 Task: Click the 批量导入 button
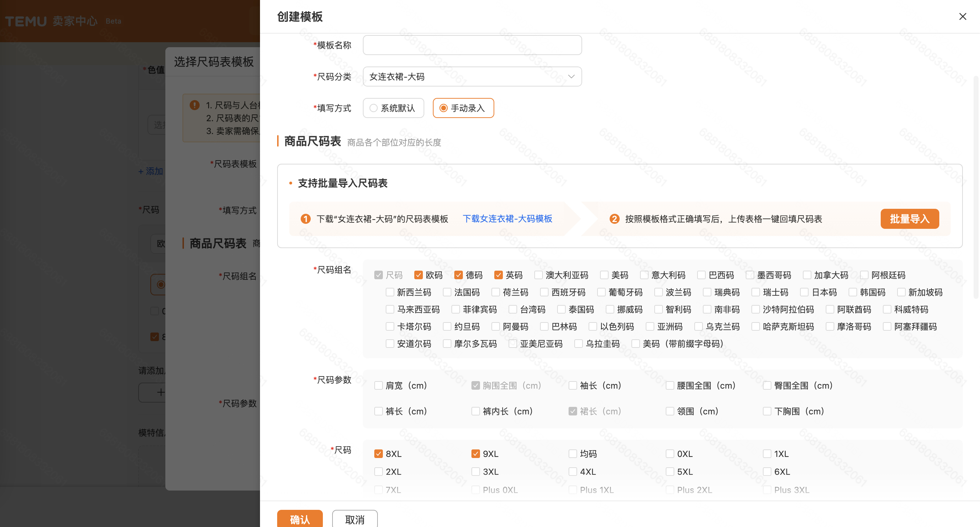pyautogui.click(x=910, y=218)
